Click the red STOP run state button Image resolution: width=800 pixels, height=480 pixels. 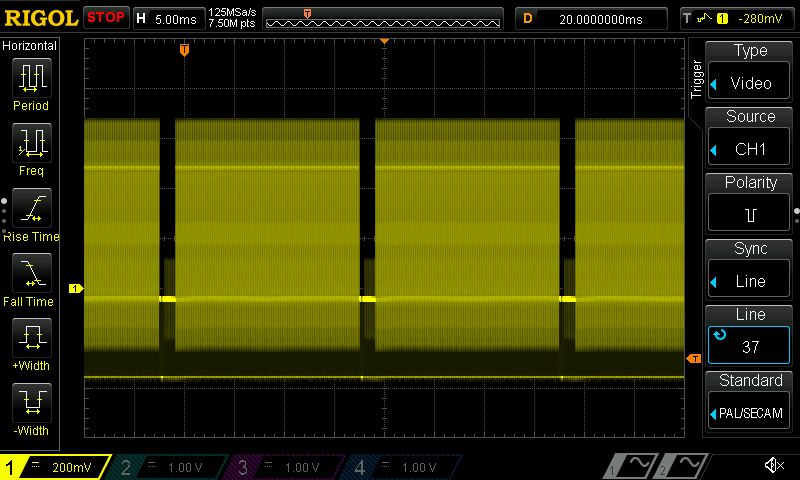coord(106,18)
